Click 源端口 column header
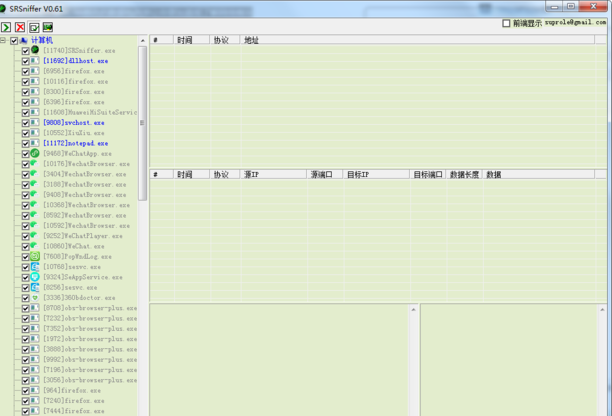This screenshot has width=612, height=416. tap(325, 174)
